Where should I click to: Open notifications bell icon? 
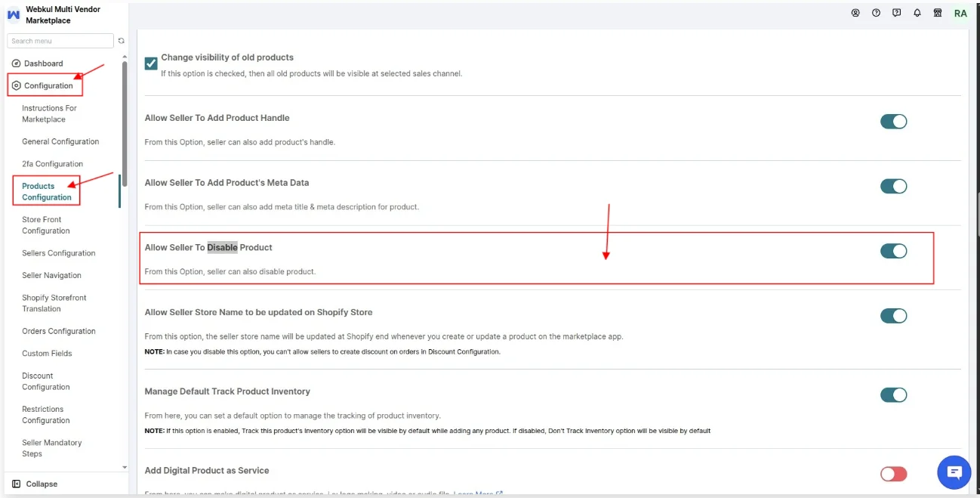[917, 13]
